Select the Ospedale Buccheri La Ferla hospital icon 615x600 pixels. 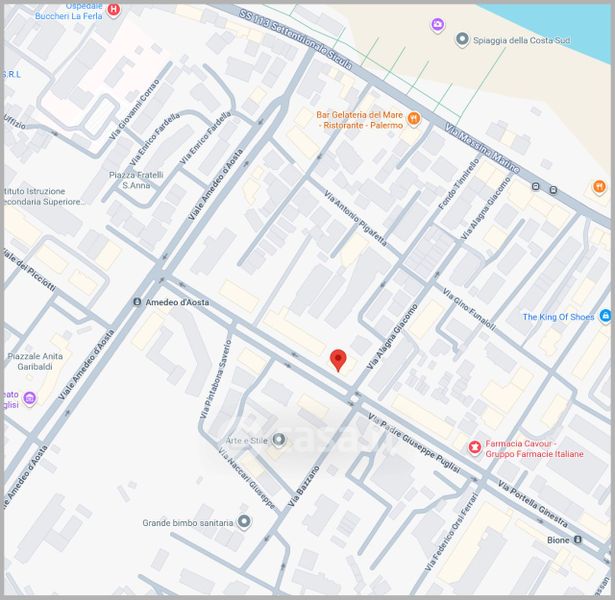click(113, 10)
